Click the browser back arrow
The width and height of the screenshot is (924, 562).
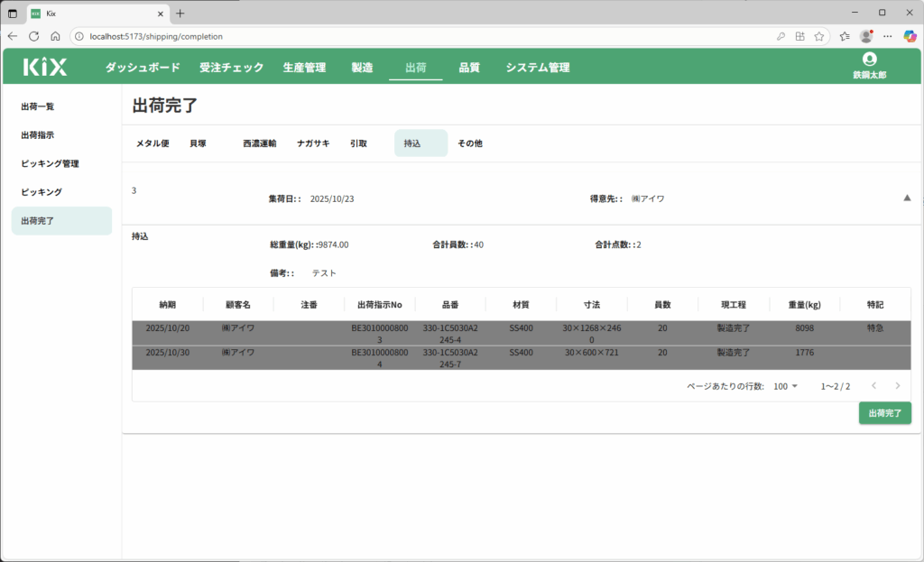pos(13,36)
